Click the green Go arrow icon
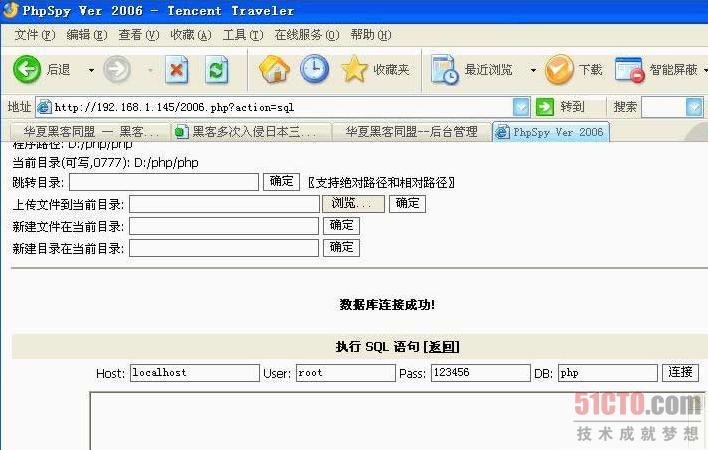The height and width of the screenshot is (450, 708). coord(545,107)
